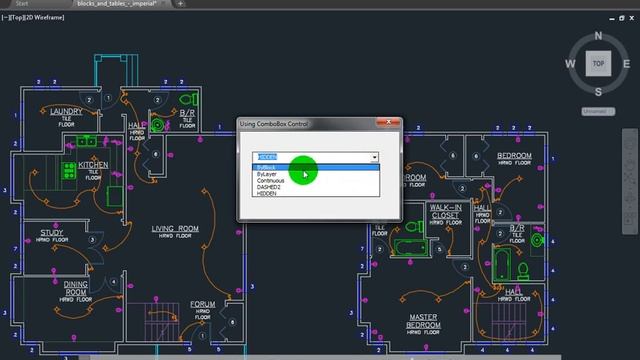Image resolution: width=640 pixels, height=360 pixels.
Task: Click the plus icon to add a new drawing tab
Action: (180, 4)
